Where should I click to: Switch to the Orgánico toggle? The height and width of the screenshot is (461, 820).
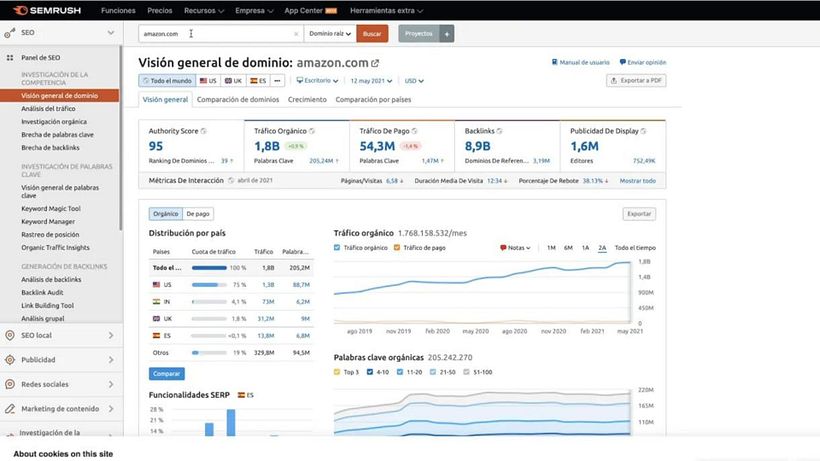(x=166, y=214)
